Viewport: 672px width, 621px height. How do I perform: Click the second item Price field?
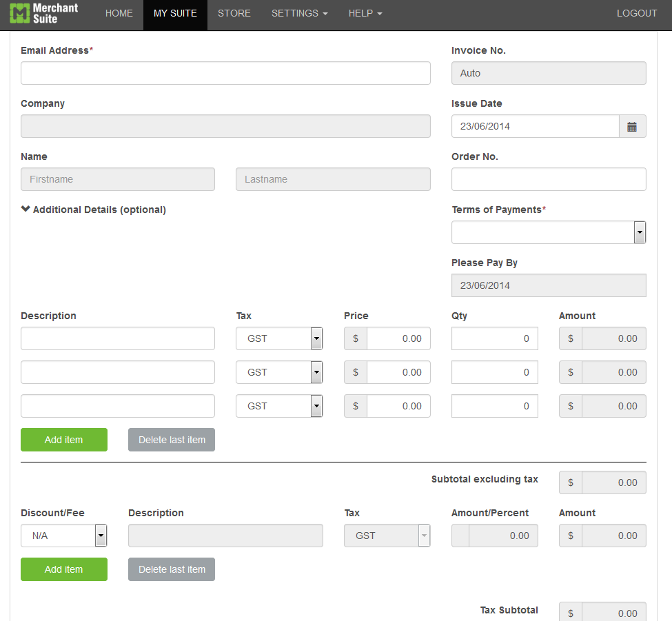pos(398,372)
